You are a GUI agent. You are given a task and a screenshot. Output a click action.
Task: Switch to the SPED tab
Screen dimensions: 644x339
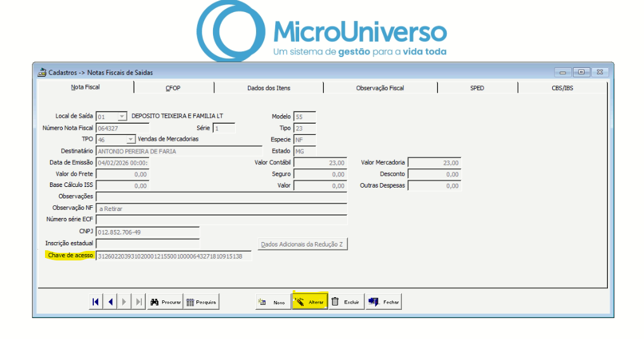pyautogui.click(x=477, y=88)
